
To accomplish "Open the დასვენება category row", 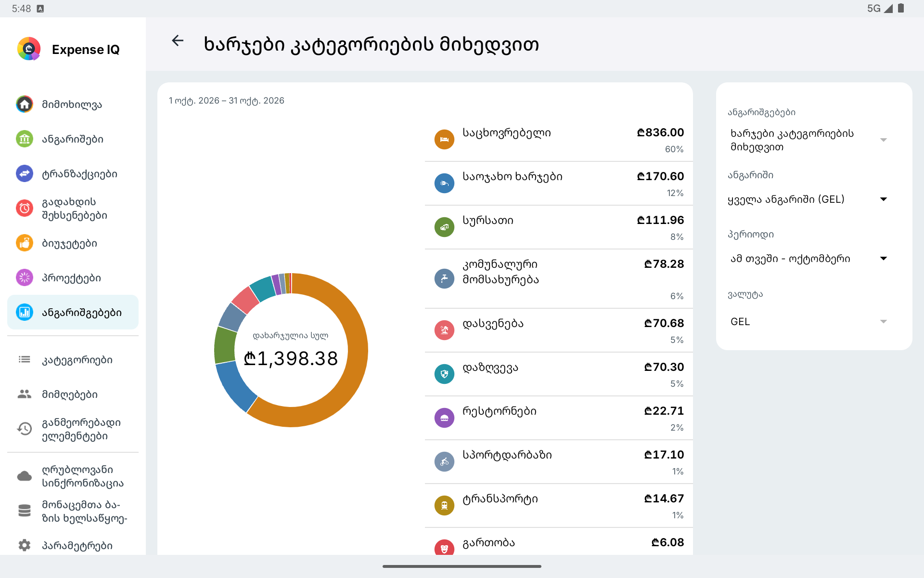I will [x=559, y=330].
